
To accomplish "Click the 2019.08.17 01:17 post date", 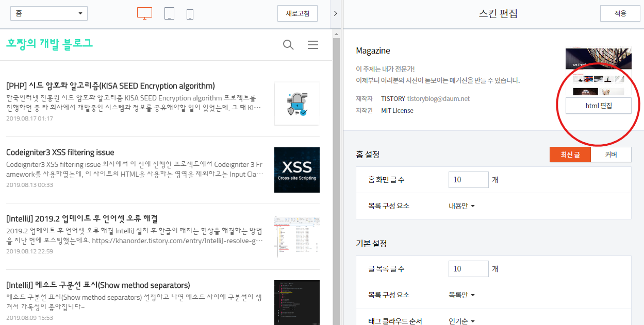I will click(x=29, y=118).
